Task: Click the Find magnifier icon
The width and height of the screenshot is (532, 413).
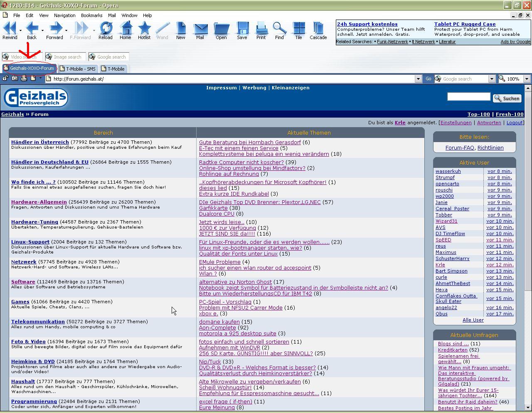Action: point(279,28)
